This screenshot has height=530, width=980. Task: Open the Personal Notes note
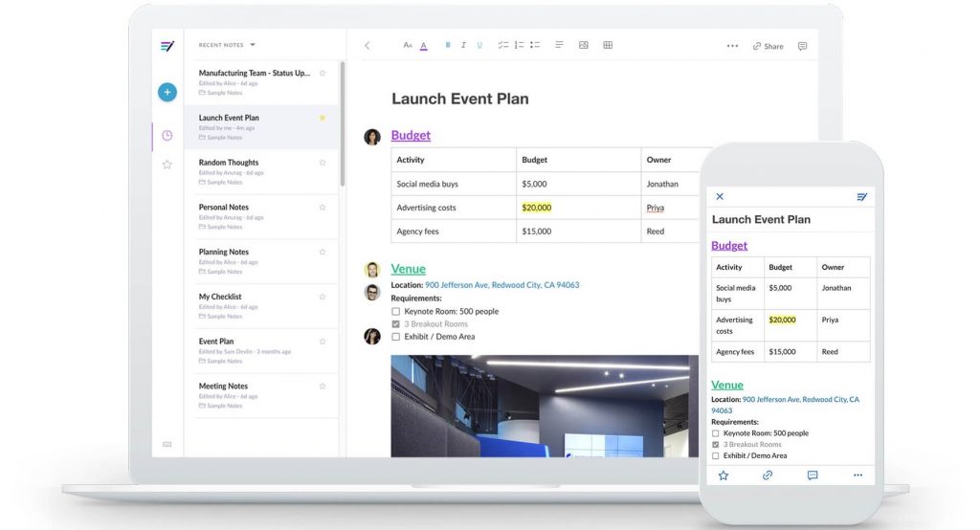click(261, 216)
